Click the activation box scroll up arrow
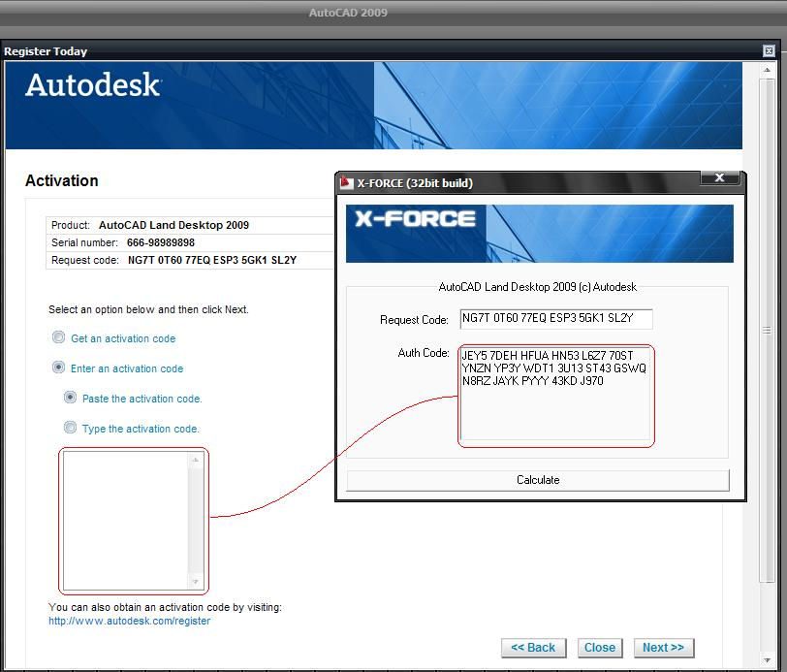 coord(196,460)
